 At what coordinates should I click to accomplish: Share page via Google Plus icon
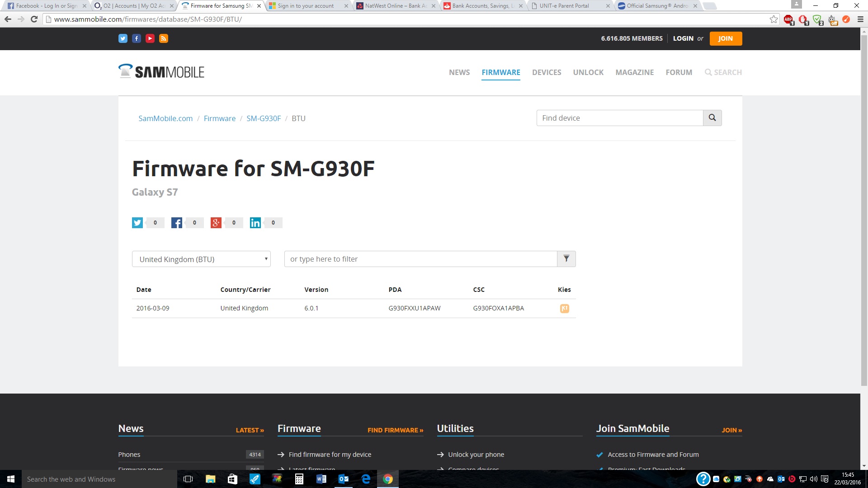coord(216,223)
